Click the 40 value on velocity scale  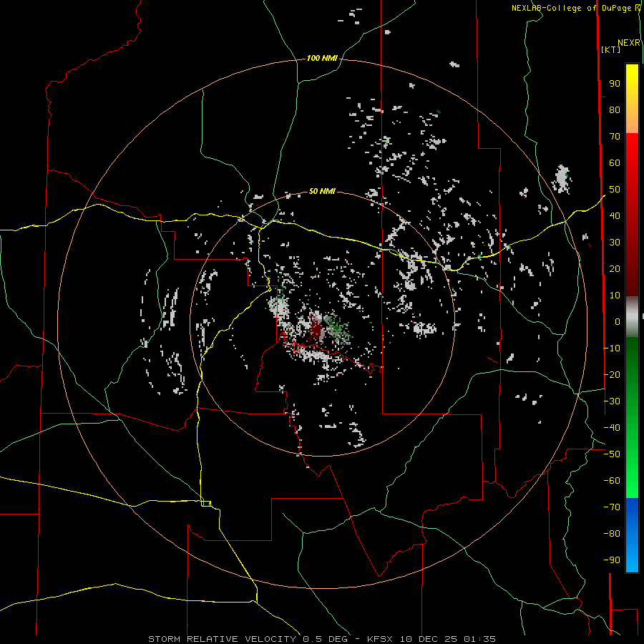pos(615,216)
